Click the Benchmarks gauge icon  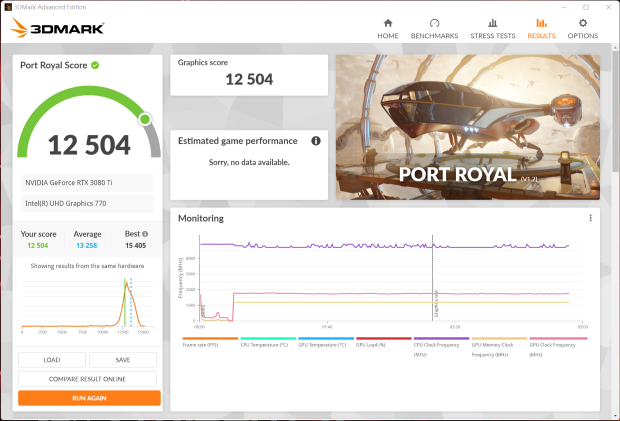coord(434,23)
